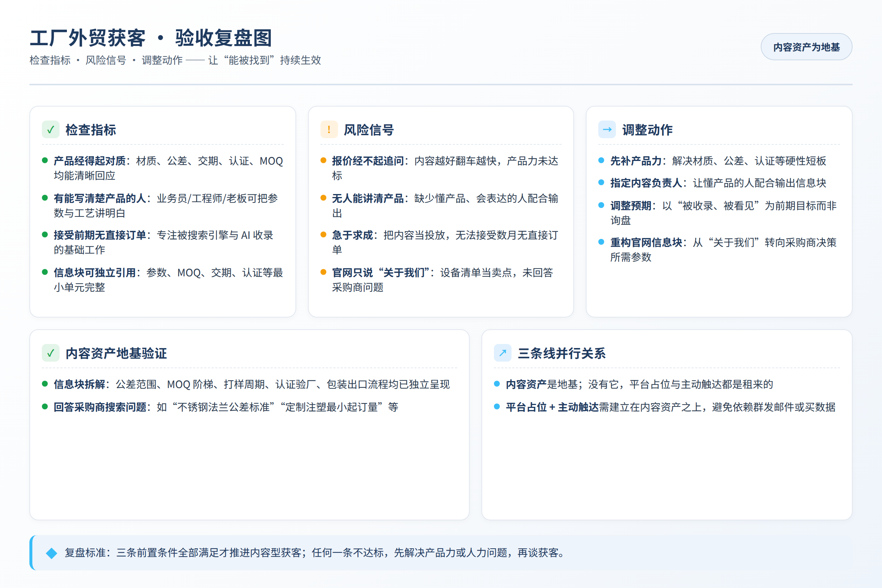The width and height of the screenshot is (882, 588).
Task: Select the 调整动作 card heading
Action: pos(648,130)
